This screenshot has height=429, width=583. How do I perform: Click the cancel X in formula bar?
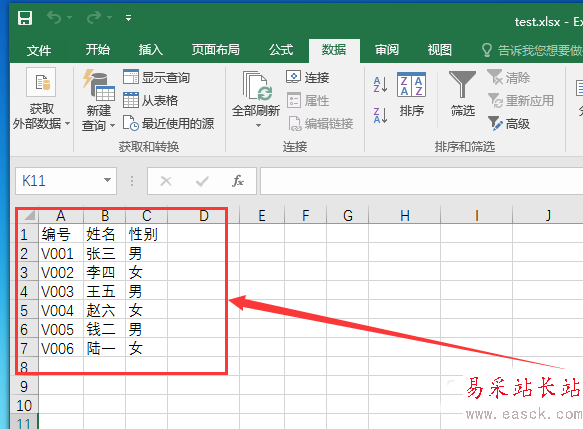(166, 181)
